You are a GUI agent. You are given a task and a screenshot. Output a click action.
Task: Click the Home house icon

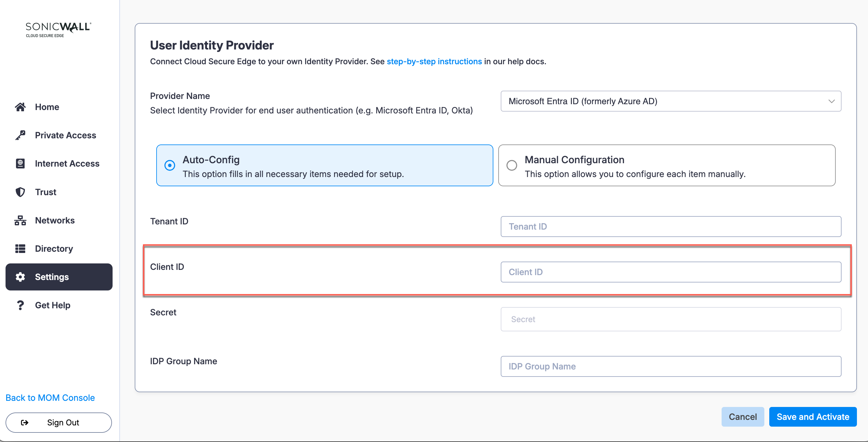pos(20,107)
